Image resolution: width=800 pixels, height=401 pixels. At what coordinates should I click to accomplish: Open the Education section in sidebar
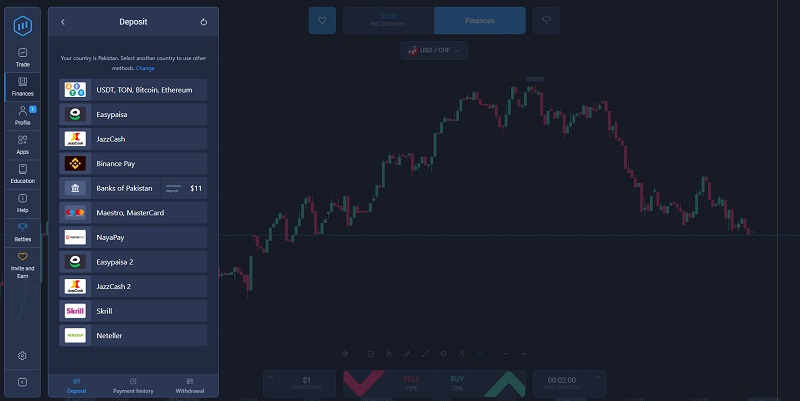tap(22, 173)
